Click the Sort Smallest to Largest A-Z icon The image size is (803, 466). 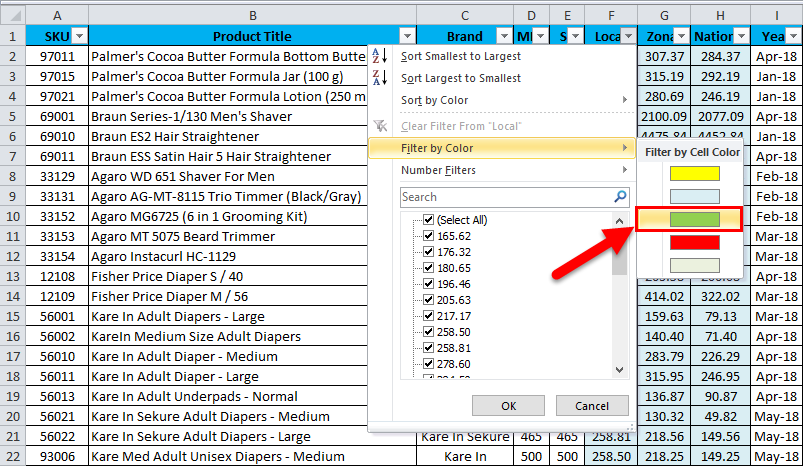(x=379, y=55)
